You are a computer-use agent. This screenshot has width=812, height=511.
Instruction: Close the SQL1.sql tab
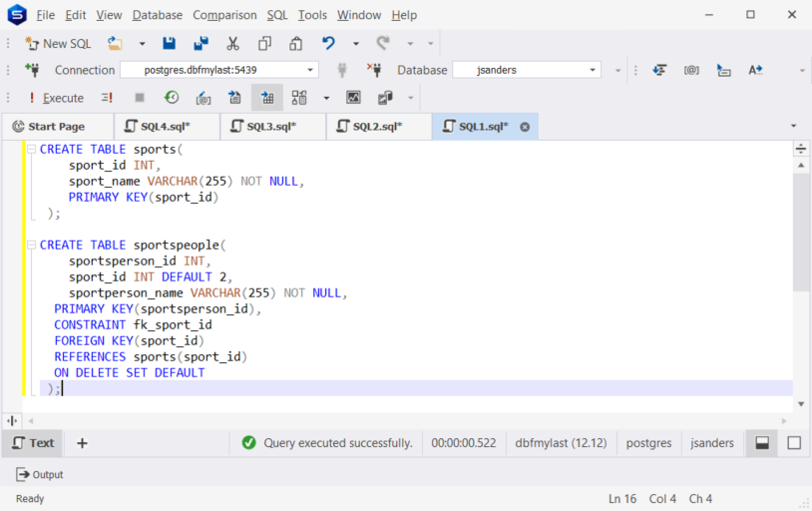(525, 127)
